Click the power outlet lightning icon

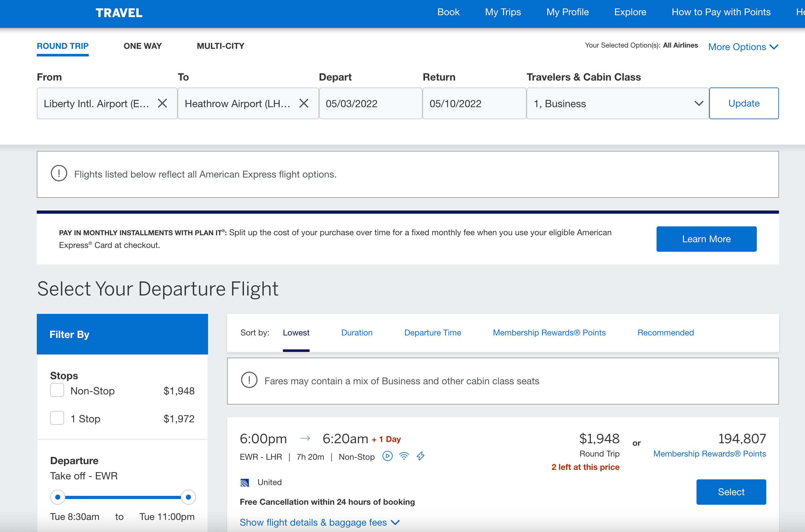[x=421, y=456]
